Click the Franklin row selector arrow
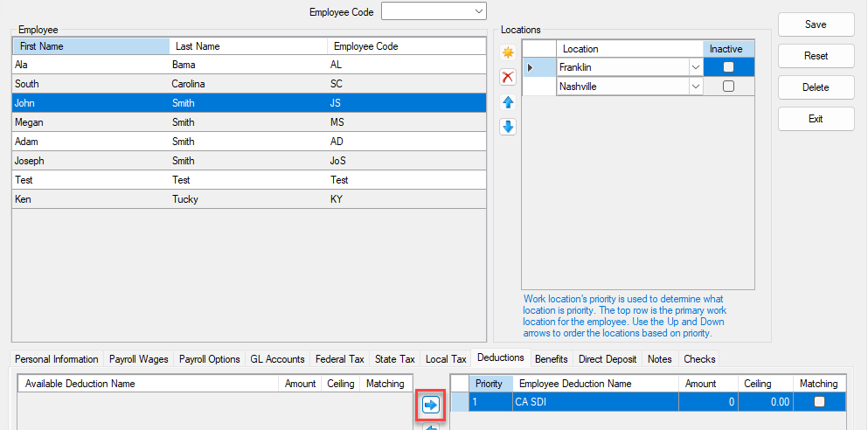 pos(530,66)
